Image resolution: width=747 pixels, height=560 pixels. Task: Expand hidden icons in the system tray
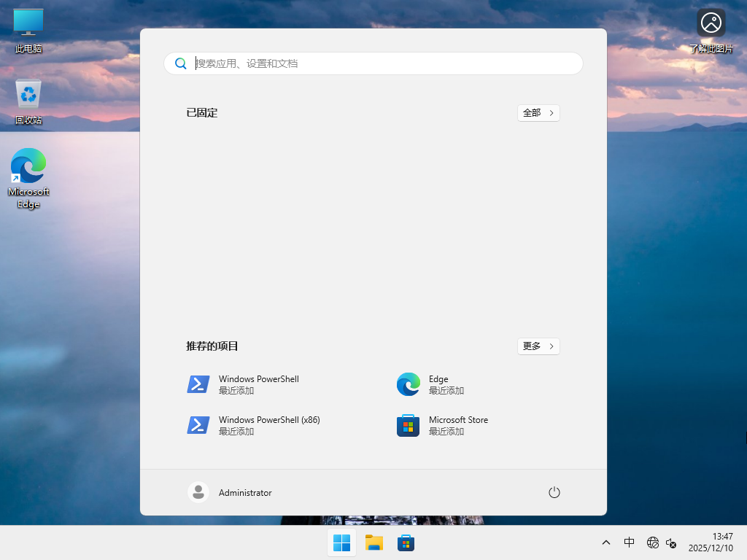click(605, 542)
